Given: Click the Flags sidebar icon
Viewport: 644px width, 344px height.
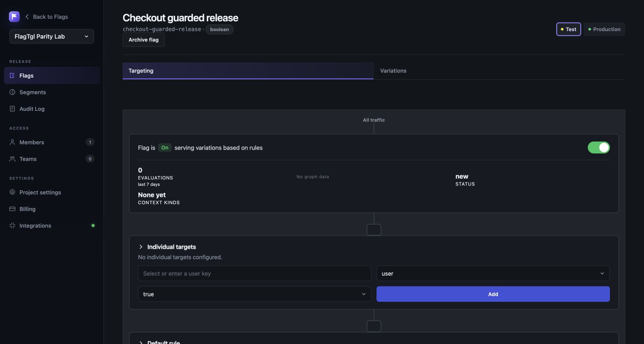Looking at the screenshot, I should (12, 75).
